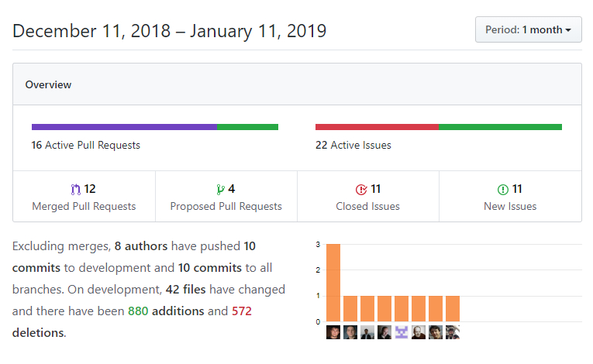Click the green new issues icon
This screenshot has width=593, height=364.
pos(503,189)
